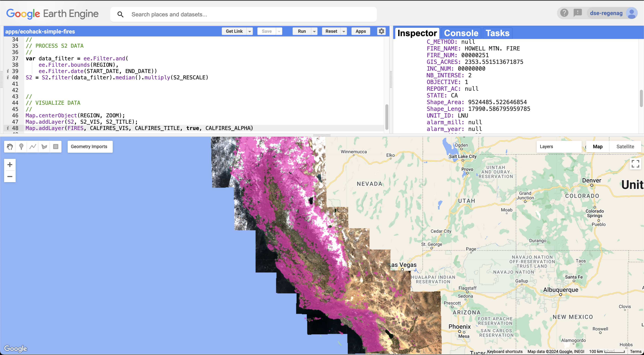The width and height of the screenshot is (644, 355).
Task: Open Reset dropdown arrow
Action: point(344,31)
